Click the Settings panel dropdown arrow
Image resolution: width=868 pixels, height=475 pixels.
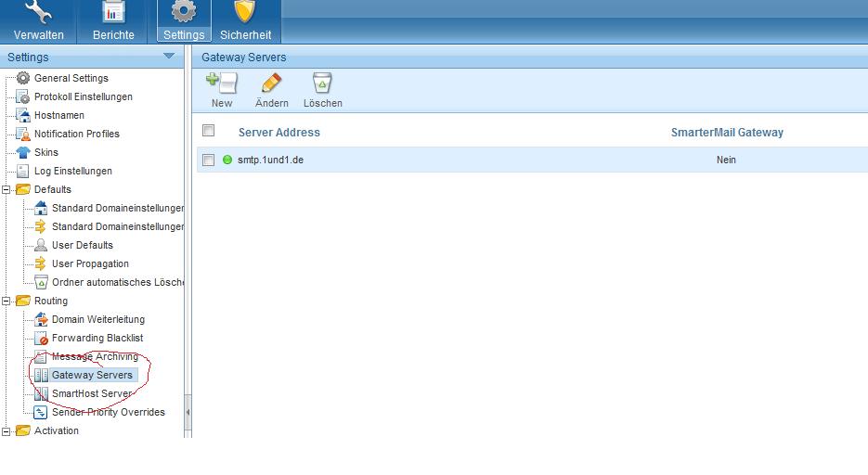[x=169, y=56]
